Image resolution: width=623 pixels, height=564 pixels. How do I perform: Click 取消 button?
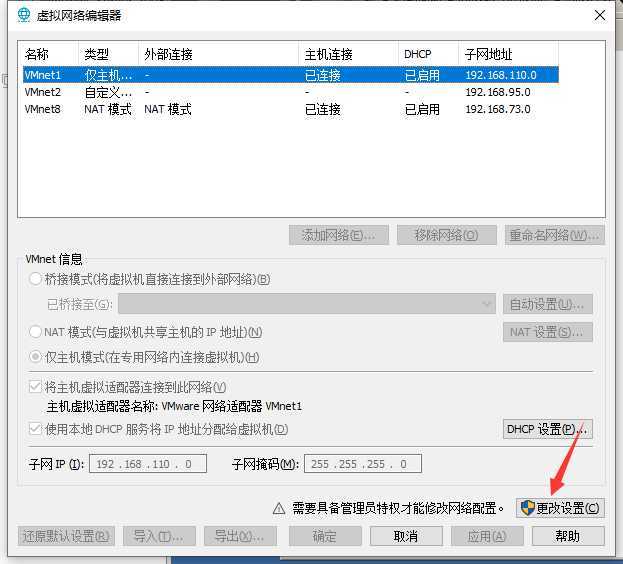406,536
